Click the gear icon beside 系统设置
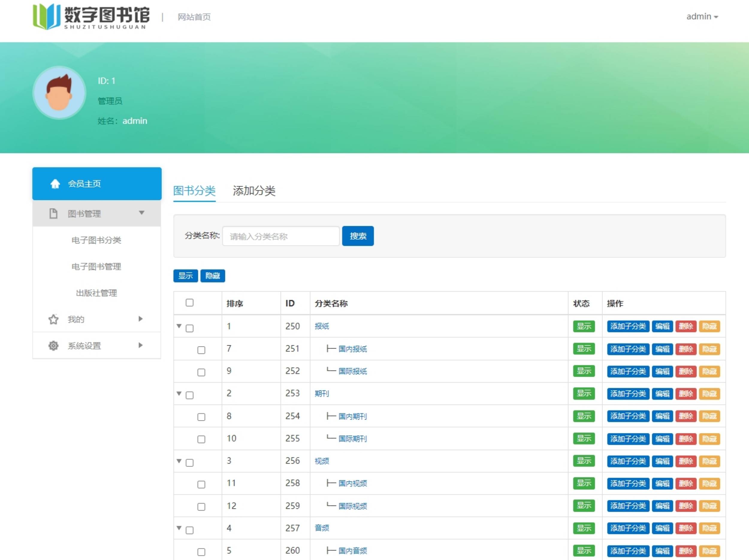The image size is (749, 560). pyautogui.click(x=53, y=346)
